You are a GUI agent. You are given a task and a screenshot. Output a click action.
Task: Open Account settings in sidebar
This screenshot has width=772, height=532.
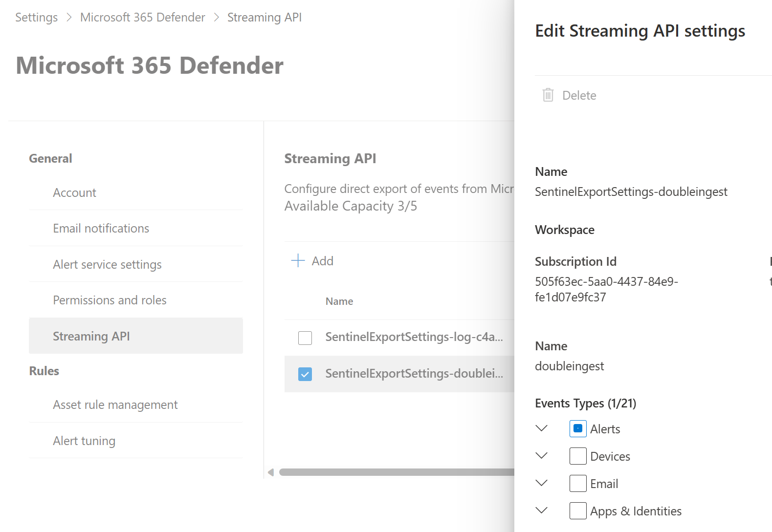[x=136, y=192]
